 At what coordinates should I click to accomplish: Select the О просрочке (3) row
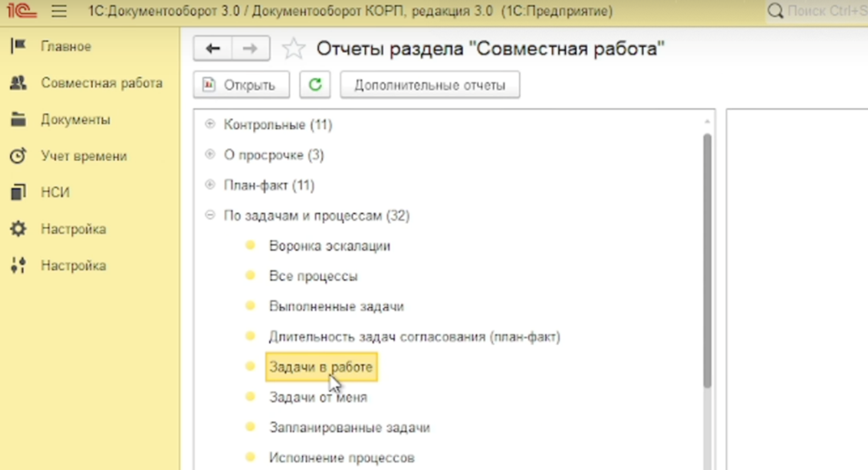pos(274,155)
